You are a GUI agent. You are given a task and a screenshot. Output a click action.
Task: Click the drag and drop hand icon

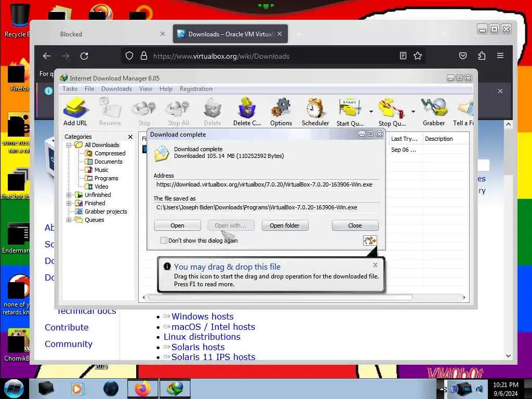pos(370,241)
